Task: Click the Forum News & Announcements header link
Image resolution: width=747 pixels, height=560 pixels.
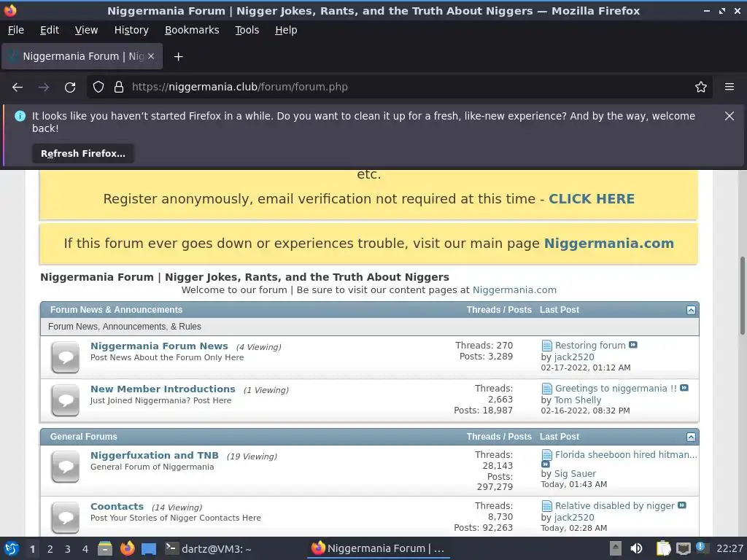Action: click(x=116, y=310)
